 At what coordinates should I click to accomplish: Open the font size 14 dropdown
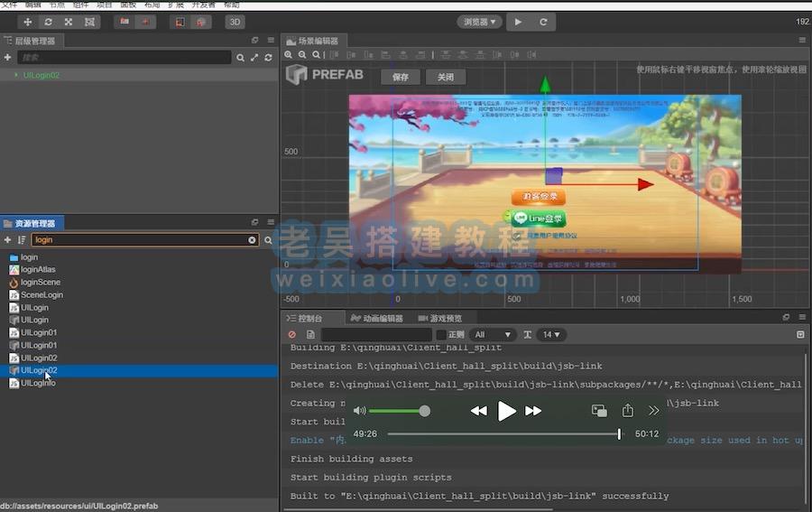550,335
